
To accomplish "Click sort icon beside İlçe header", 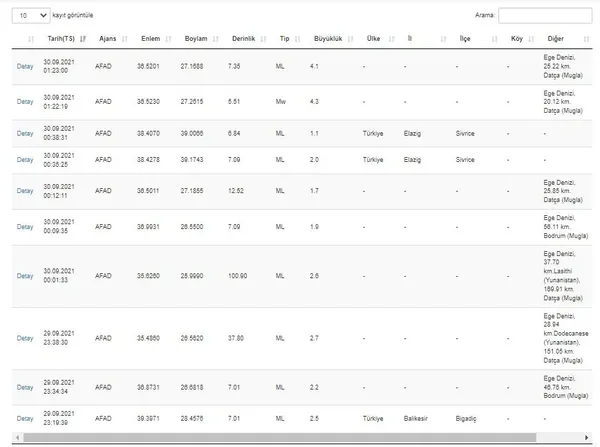I will pos(496,38).
